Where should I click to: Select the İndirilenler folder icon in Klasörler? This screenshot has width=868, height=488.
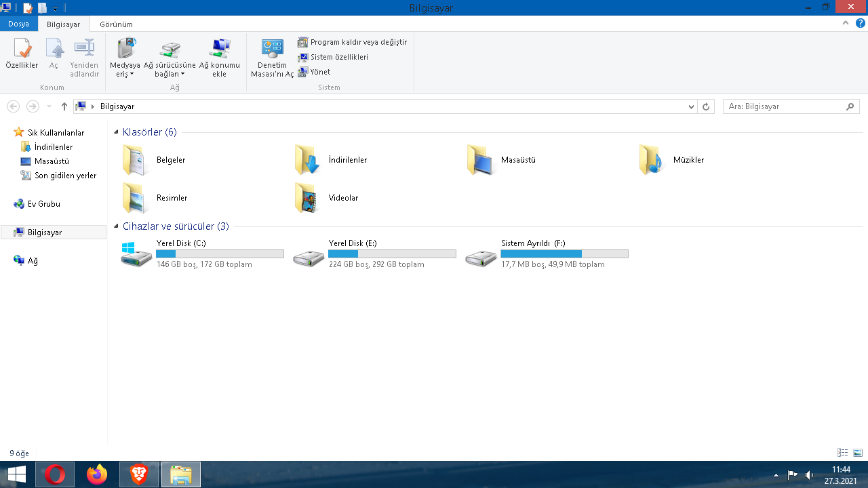pyautogui.click(x=307, y=160)
